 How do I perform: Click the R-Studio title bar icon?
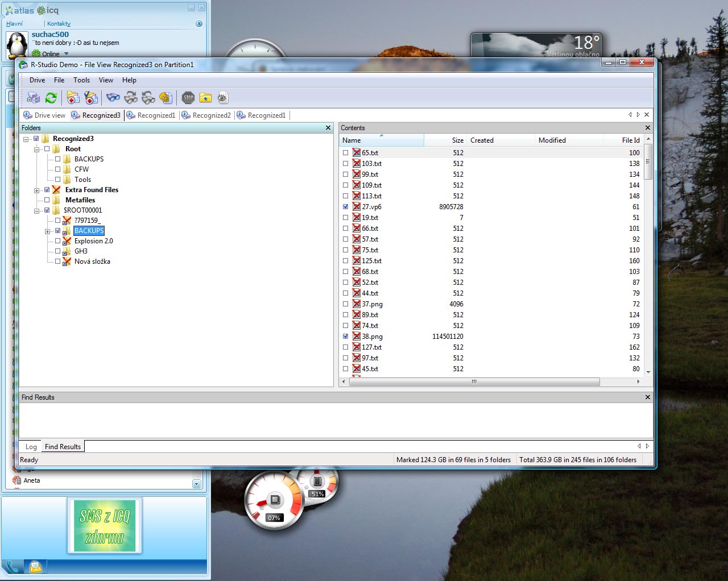(x=23, y=65)
